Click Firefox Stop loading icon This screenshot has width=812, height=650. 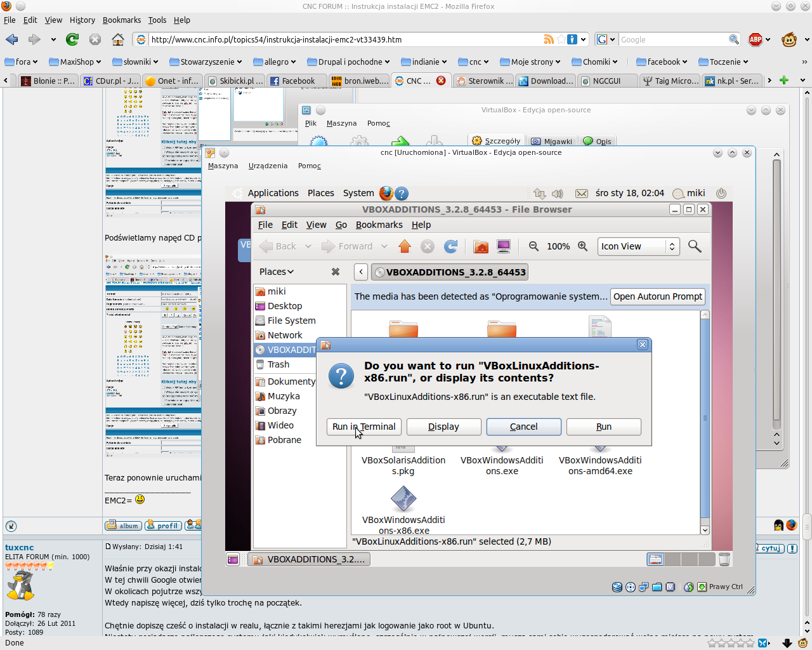click(x=95, y=39)
